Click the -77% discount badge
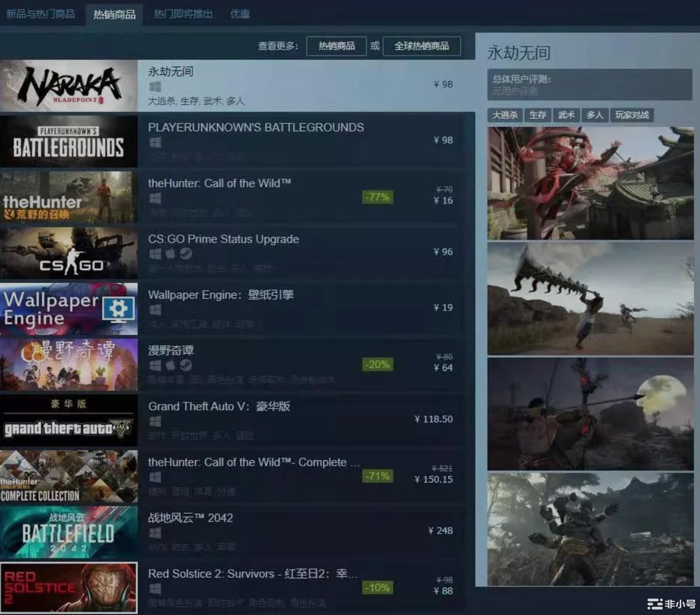Image resolution: width=700 pixels, height=615 pixels. coord(377,197)
